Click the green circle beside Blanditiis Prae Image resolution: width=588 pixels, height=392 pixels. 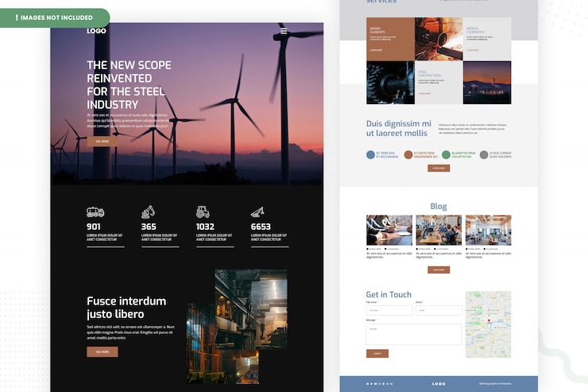(446, 155)
